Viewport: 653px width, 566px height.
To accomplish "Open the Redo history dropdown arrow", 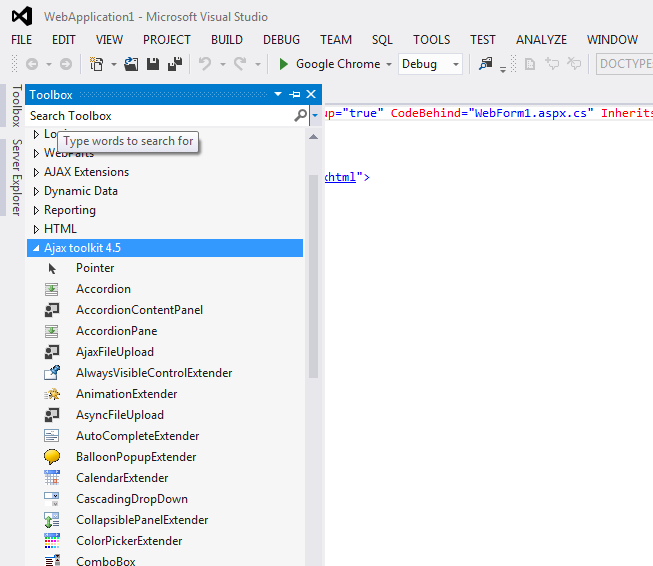I will point(258,65).
